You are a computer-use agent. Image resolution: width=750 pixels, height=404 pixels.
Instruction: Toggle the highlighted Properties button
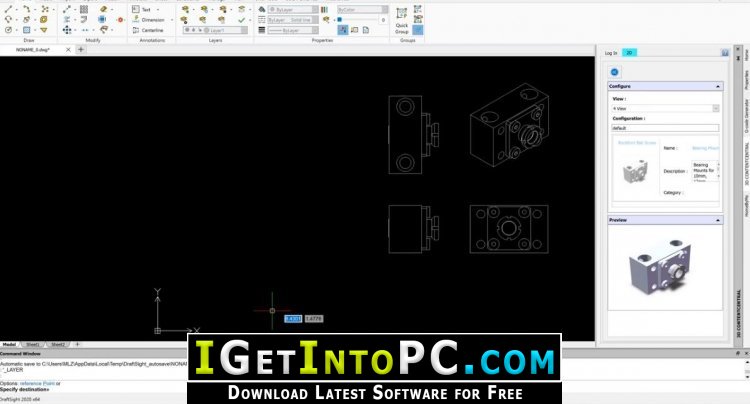coord(343,30)
